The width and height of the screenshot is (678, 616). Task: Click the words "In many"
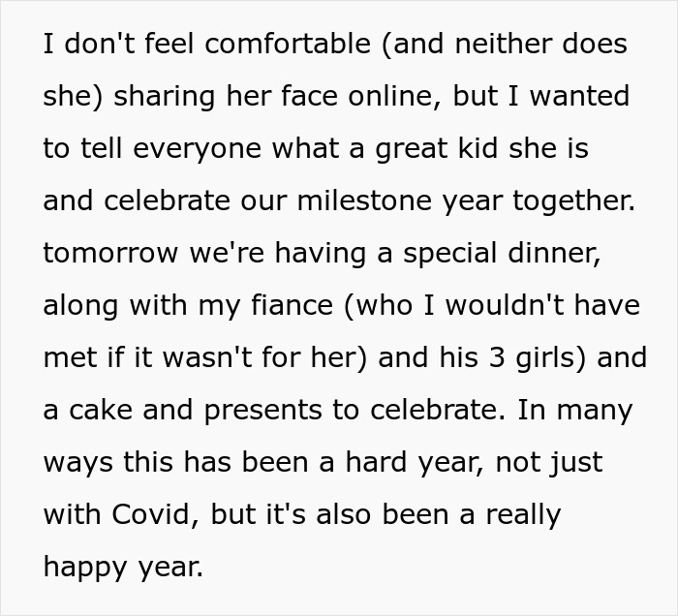(574, 411)
